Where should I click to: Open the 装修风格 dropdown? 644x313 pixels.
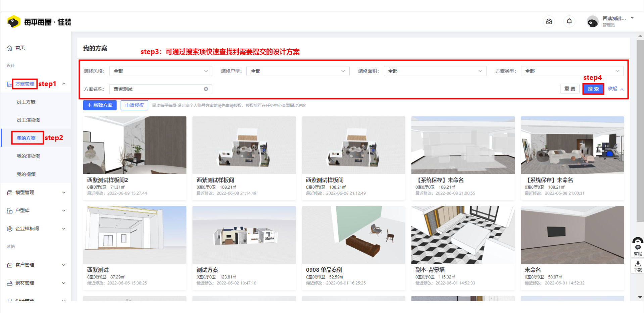[x=160, y=71]
